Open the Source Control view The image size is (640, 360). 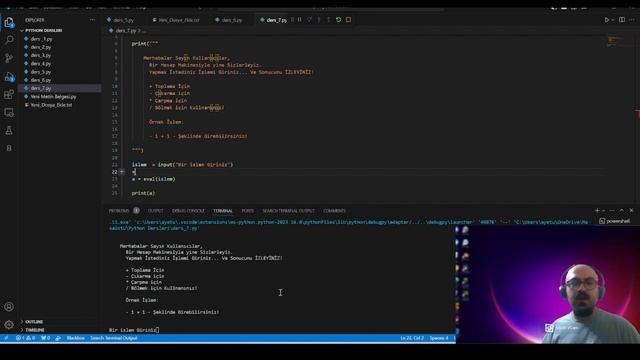pyautogui.click(x=9, y=58)
